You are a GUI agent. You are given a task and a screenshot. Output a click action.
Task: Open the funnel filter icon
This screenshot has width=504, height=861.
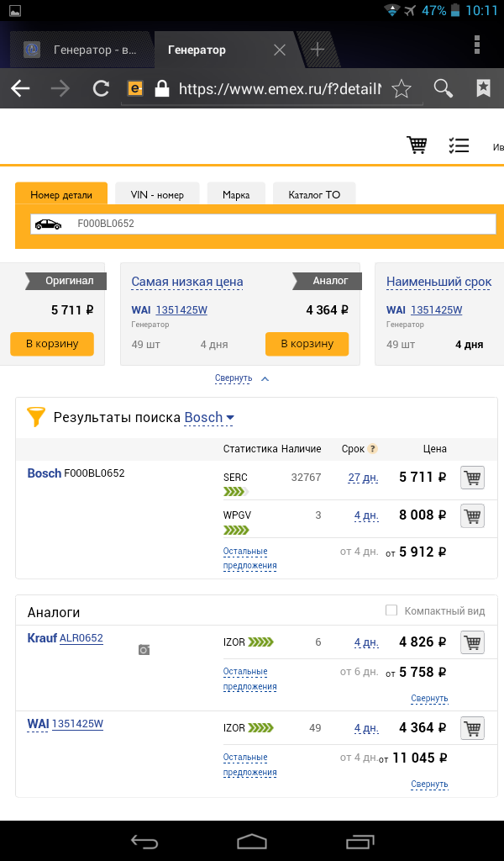pyautogui.click(x=36, y=416)
